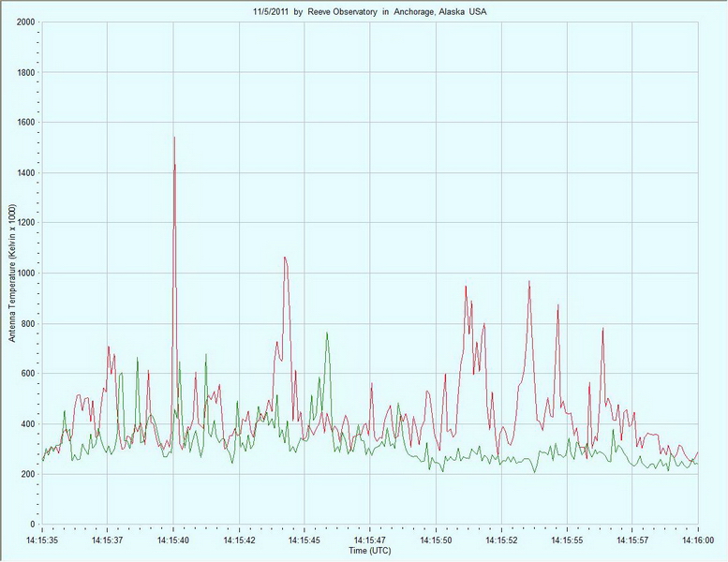The height and width of the screenshot is (562, 728).
Task: Click the 2000 value on the y-axis
Action: [x=27, y=22]
